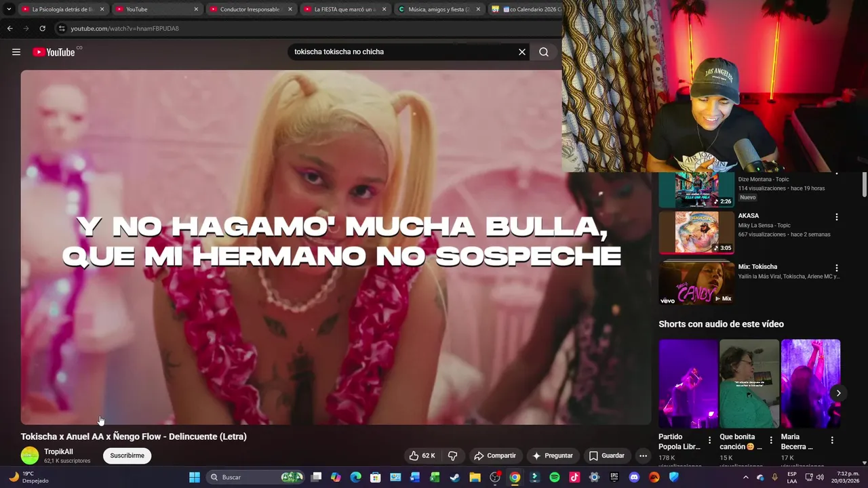Go to YouTube home via the logo
The image size is (868, 488).
point(54,52)
